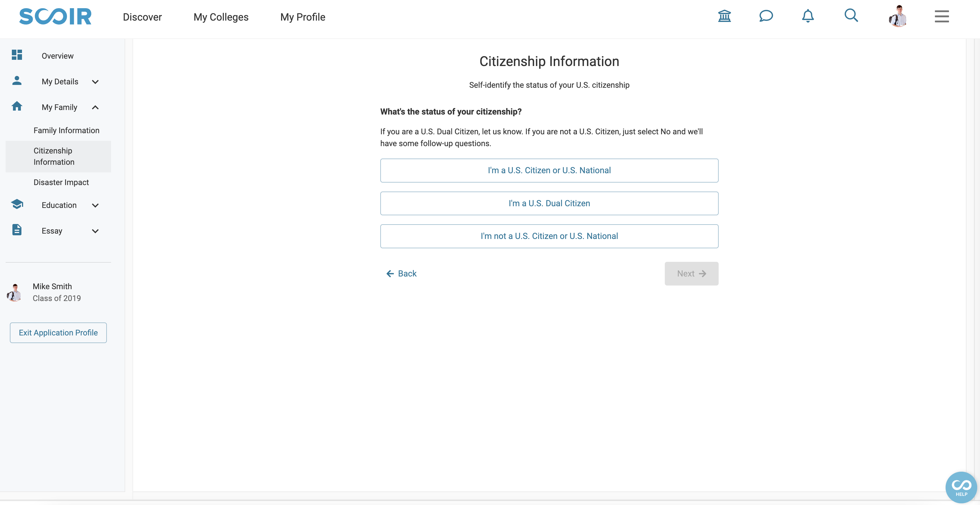Image resolution: width=980 pixels, height=505 pixels.
Task: Select Overview in the sidebar
Action: point(58,56)
